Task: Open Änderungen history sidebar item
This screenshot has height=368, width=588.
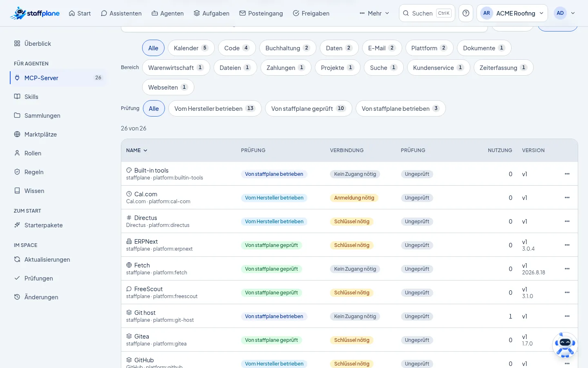Action: (57, 297)
